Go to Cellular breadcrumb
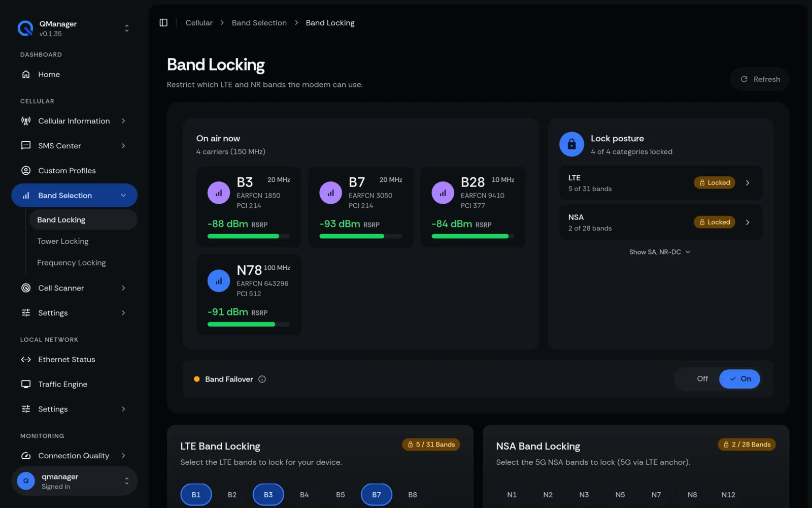 click(199, 23)
